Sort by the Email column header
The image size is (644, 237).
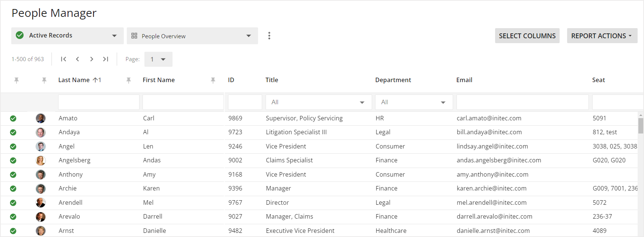pos(464,80)
